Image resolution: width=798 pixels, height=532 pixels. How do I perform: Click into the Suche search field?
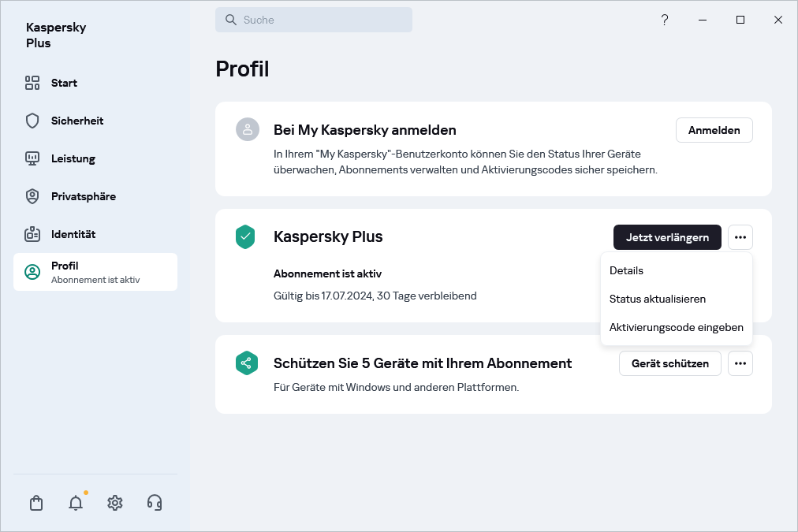[323, 20]
